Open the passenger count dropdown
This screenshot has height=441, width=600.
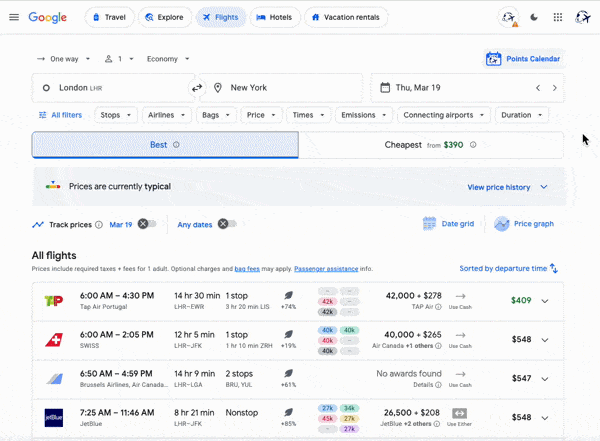(x=119, y=59)
